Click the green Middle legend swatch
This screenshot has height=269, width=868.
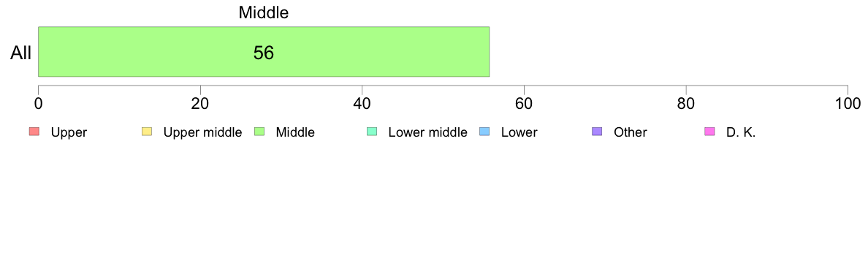[259, 132]
